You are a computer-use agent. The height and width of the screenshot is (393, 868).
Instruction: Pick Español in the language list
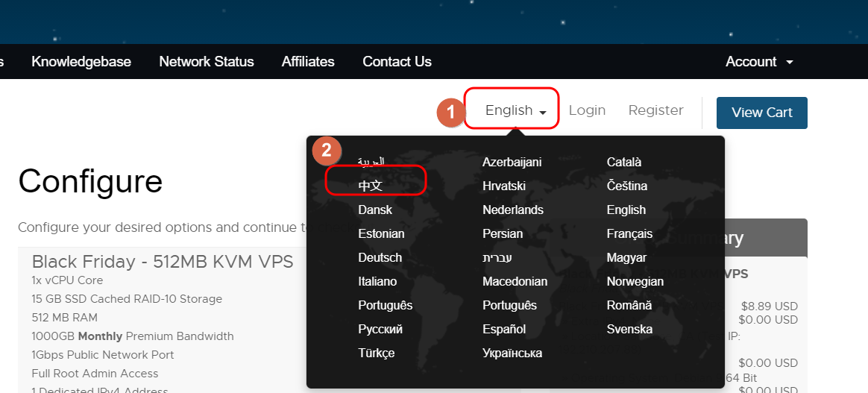(x=504, y=329)
